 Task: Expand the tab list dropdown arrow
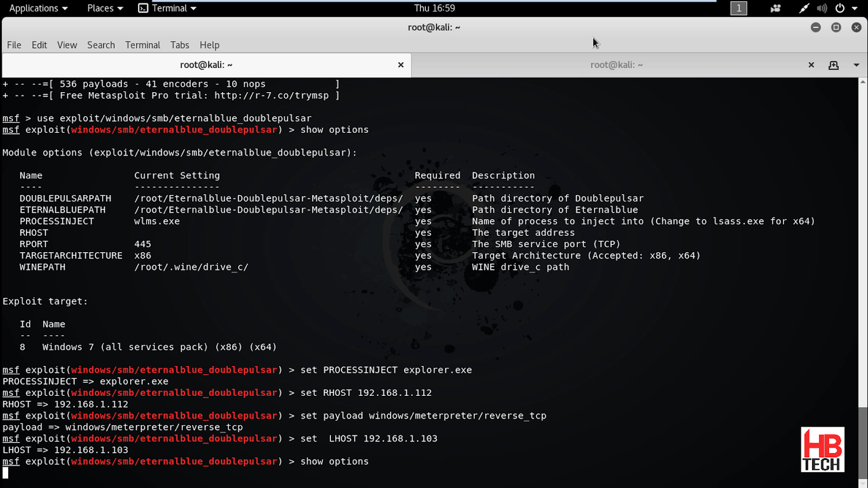[857, 65]
